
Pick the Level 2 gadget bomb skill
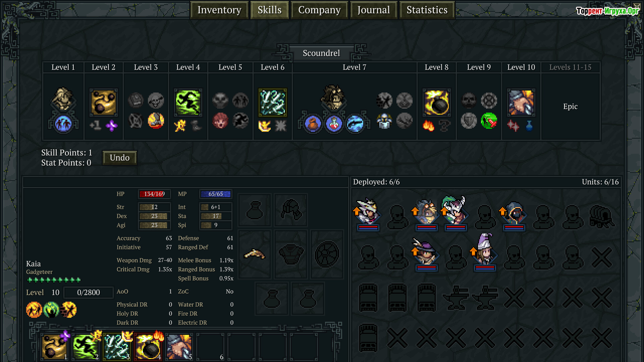(x=104, y=103)
